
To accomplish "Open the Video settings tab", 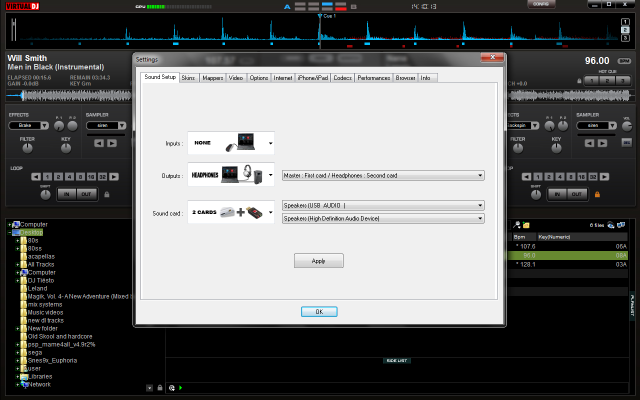I will pos(236,78).
